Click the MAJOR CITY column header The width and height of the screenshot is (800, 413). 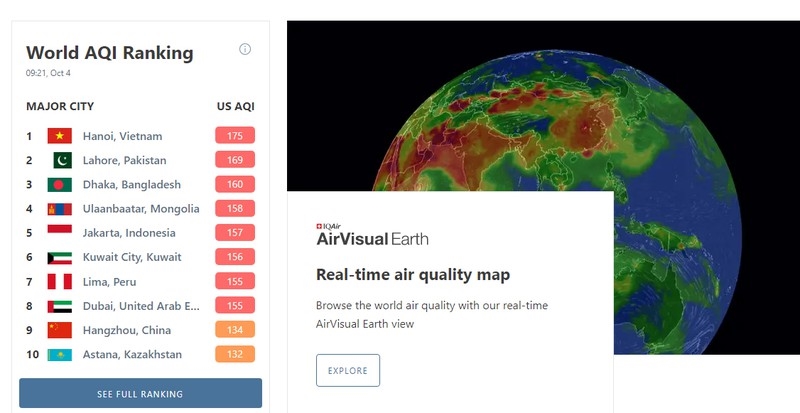tap(60, 106)
